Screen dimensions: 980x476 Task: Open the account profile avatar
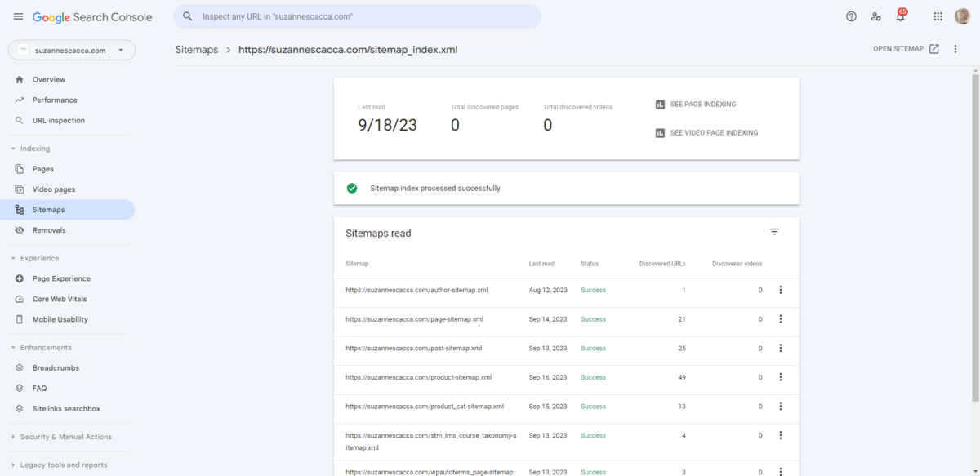pos(962,16)
